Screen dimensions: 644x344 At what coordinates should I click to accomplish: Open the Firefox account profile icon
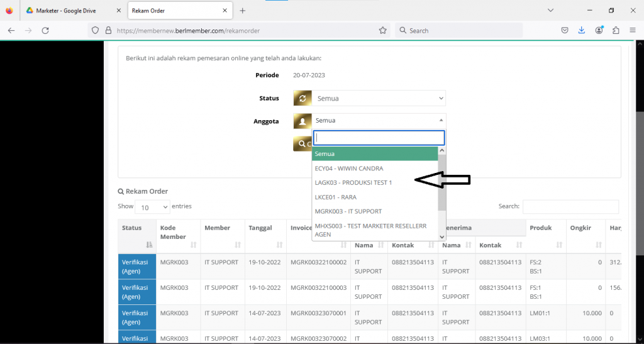point(599,30)
